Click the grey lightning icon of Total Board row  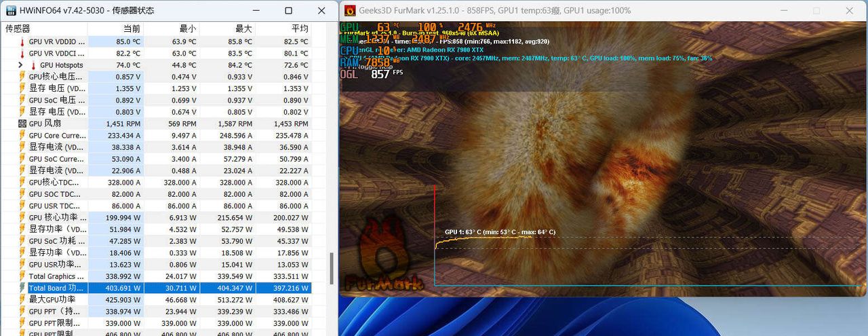point(22,287)
